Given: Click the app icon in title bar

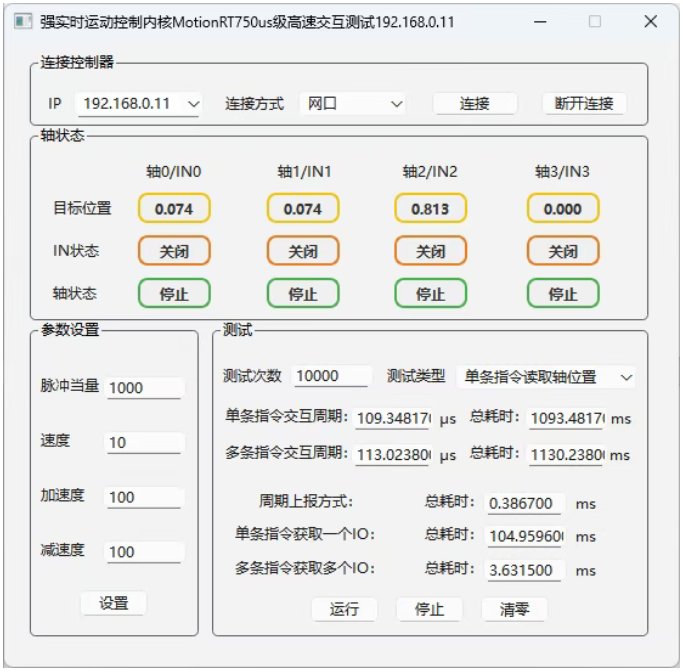Looking at the screenshot, I should (x=23, y=21).
